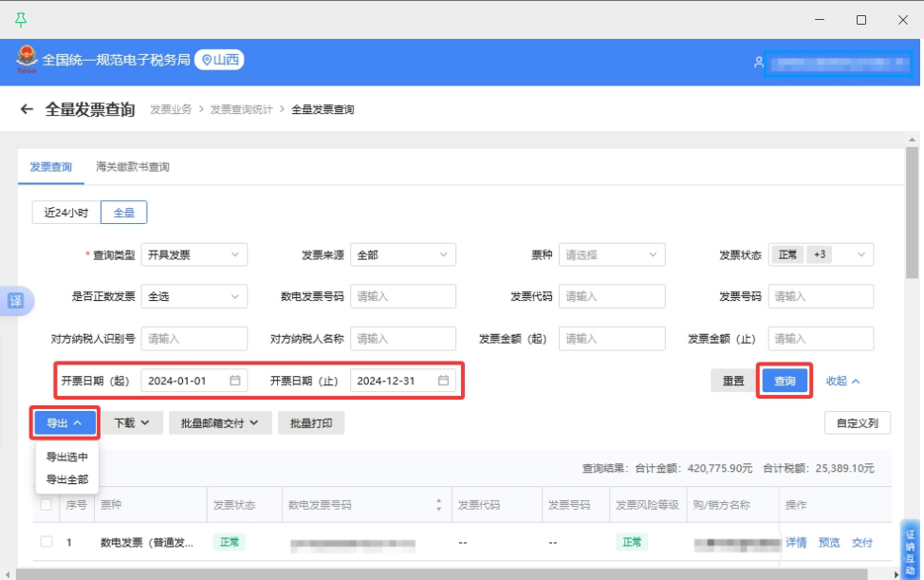924x580 pixels.
Task: Open the 详情 link for row 1
Action: (x=796, y=542)
